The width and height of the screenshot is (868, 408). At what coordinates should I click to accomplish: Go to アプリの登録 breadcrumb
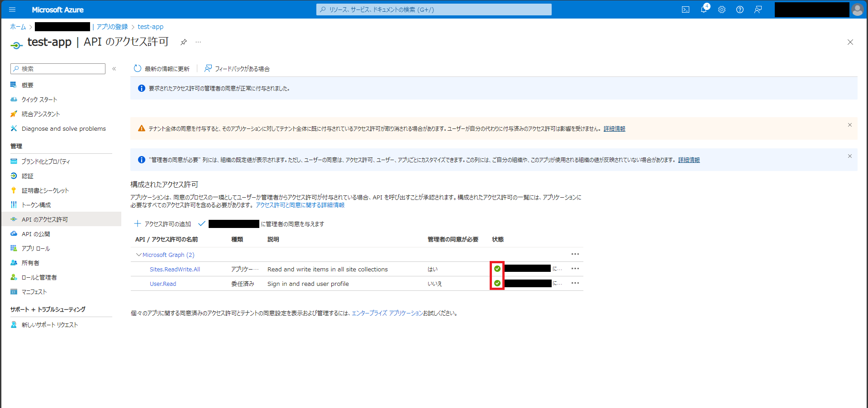[x=112, y=27]
